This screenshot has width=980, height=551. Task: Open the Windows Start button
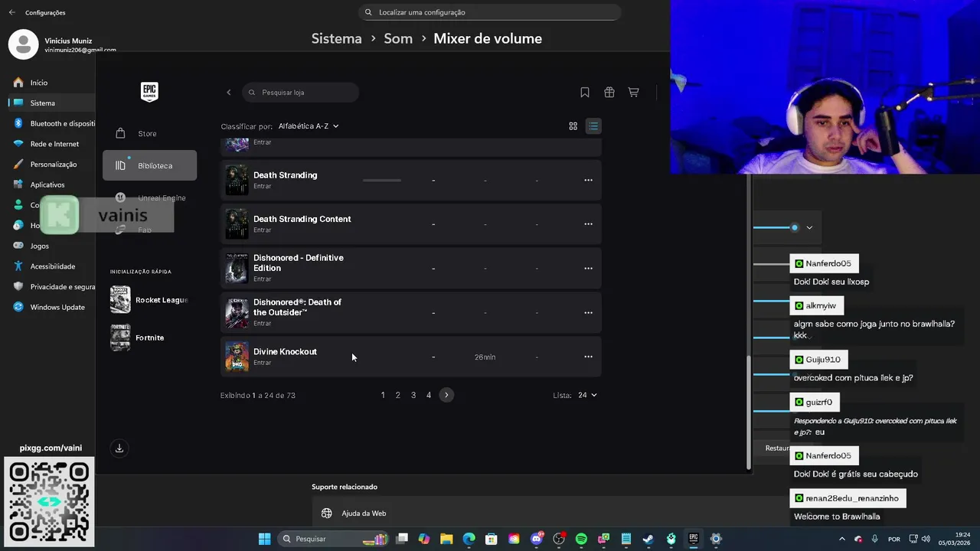[264, 539]
